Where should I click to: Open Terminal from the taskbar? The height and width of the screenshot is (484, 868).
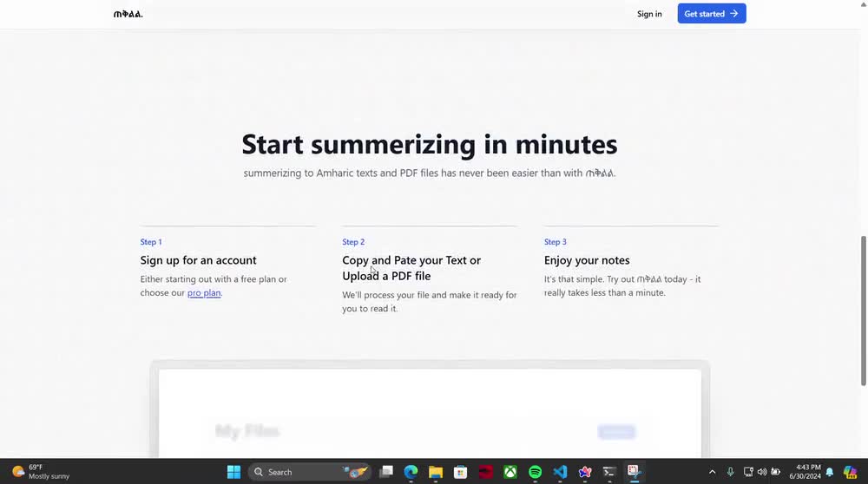pyautogui.click(x=609, y=472)
